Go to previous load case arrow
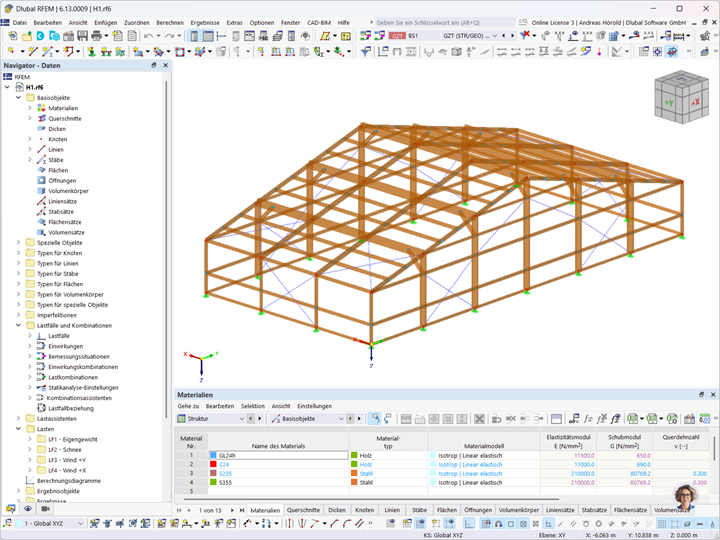This screenshot has height=540, width=720. (503, 36)
